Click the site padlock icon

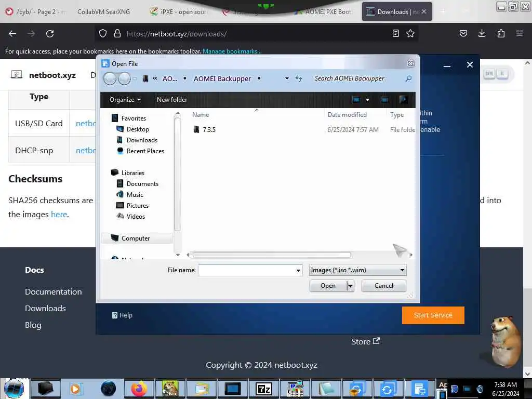(x=117, y=34)
